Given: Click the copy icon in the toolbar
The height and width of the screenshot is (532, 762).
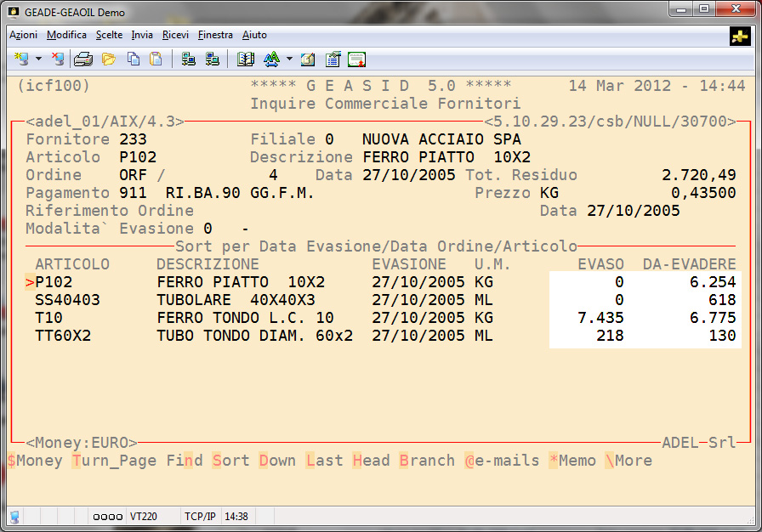Looking at the screenshot, I should click(x=134, y=59).
